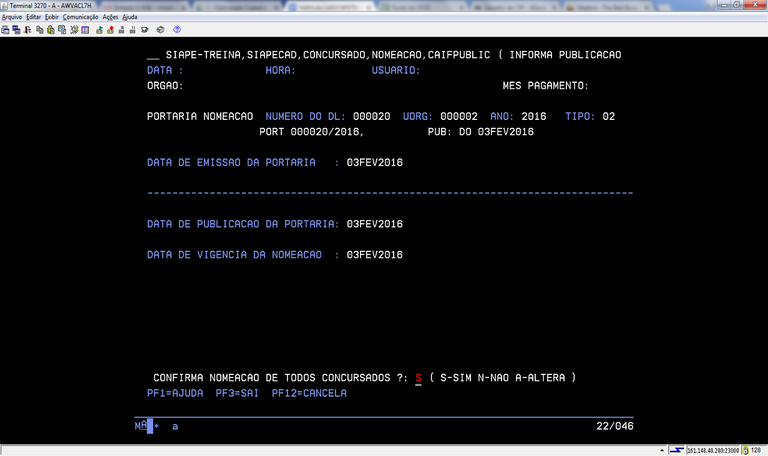Click the settings tools toolbar icon
Screen dimensions: 768x456
(74, 30)
